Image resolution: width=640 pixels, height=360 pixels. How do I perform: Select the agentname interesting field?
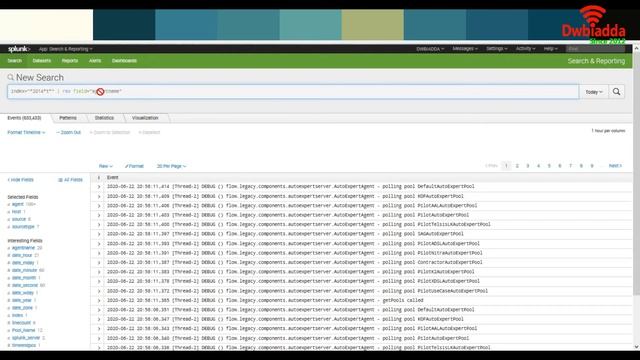point(23,248)
